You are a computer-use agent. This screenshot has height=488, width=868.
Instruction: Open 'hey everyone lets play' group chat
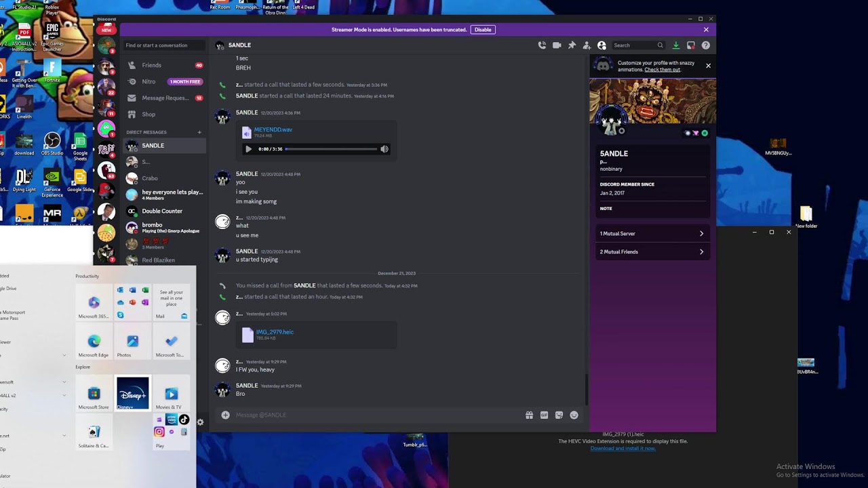coord(164,195)
